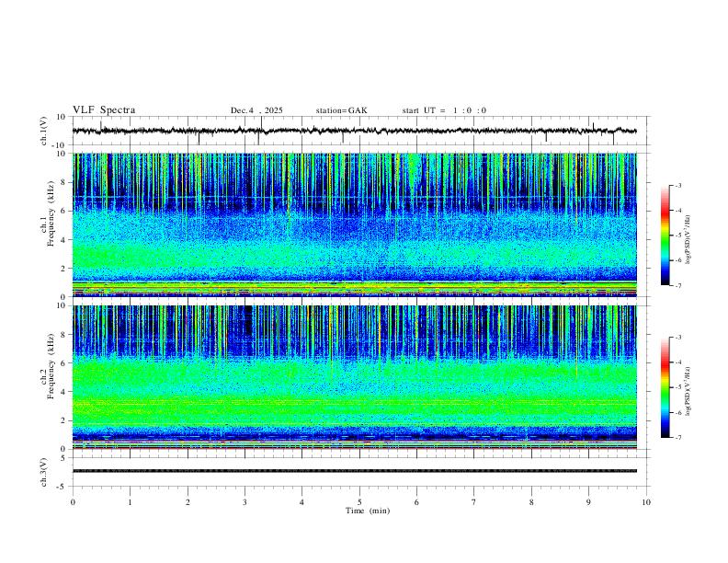Viewport: 728px width, 563px height.
Task: Click Time axis tick label "1"
Action: (x=130, y=502)
